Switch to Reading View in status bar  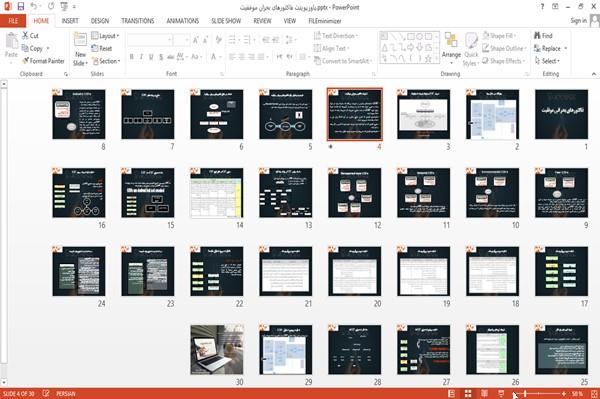[x=484, y=394]
